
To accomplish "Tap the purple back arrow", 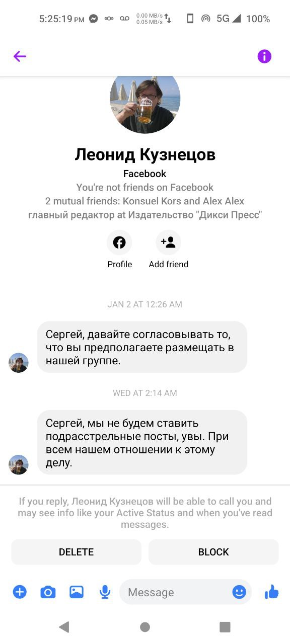I will (x=20, y=56).
